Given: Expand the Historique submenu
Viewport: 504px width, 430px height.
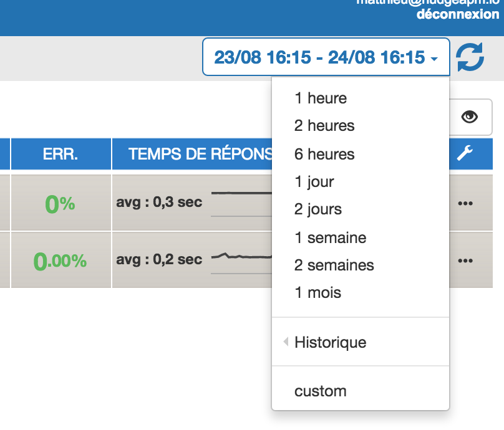Looking at the screenshot, I should 330,342.
